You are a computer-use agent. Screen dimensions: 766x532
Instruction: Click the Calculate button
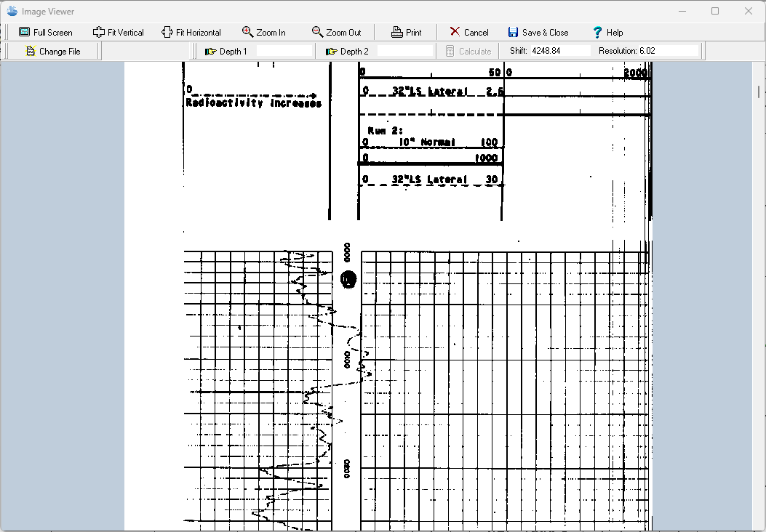point(468,52)
